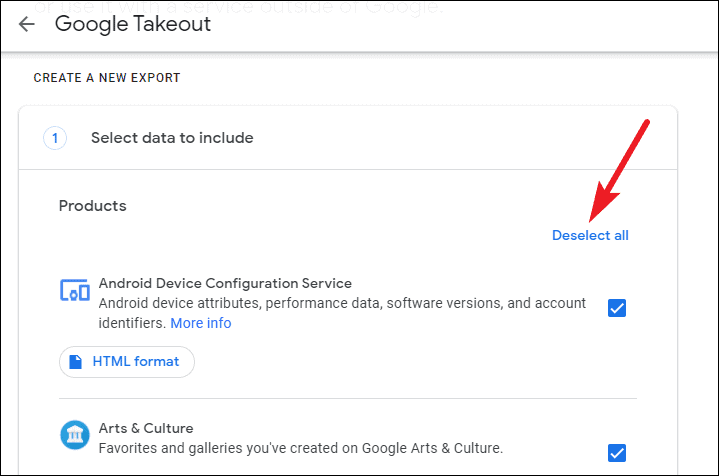
Task: Click the red arrow annotation graphic
Action: tap(621, 168)
